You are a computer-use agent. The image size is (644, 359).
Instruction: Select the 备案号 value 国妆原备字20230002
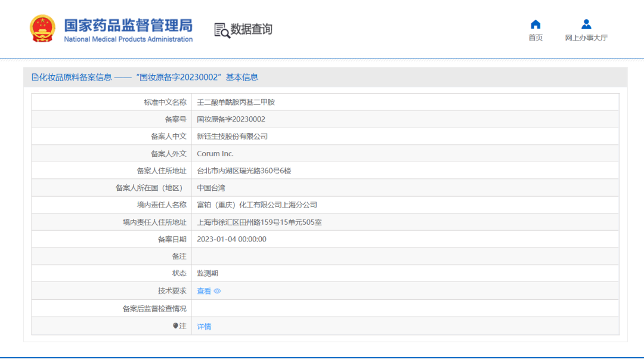pos(231,119)
